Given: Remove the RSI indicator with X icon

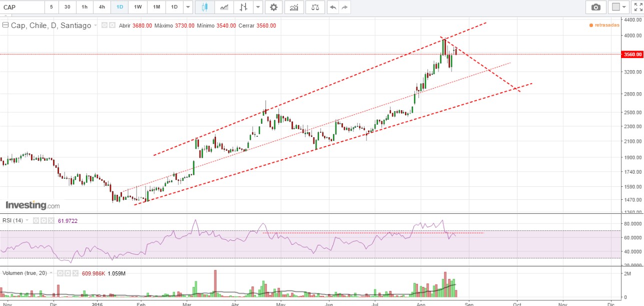Looking at the screenshot, I should [x=51, y=220].
